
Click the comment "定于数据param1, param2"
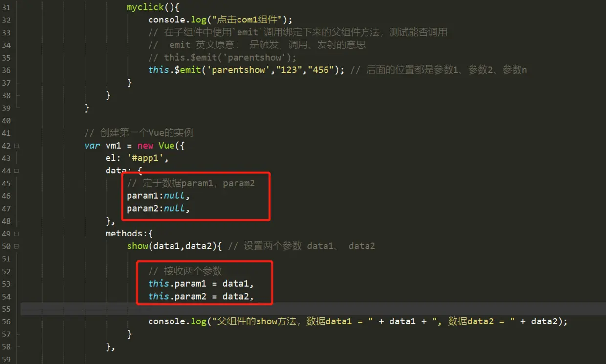coord(191,183)
